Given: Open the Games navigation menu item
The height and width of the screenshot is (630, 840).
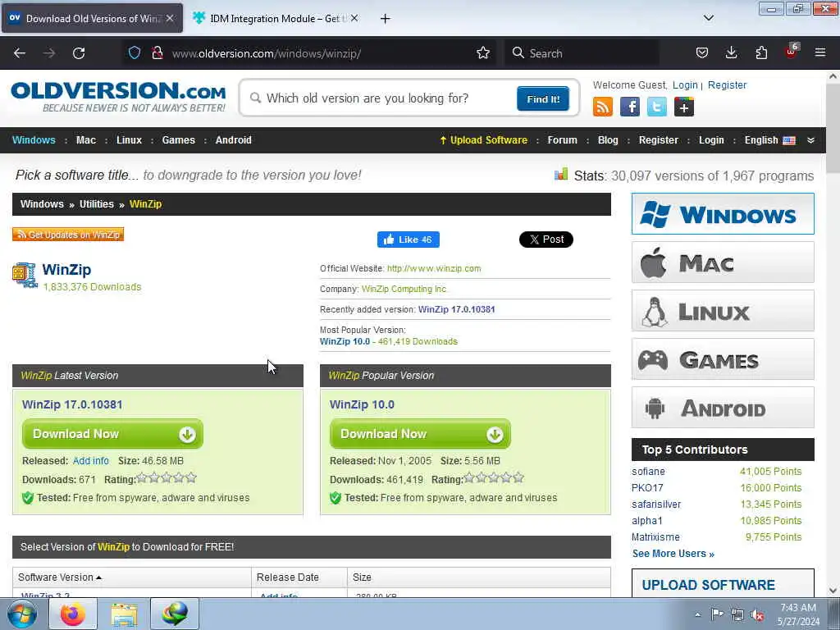Looking at the screenshot, I should pyautogui.click(x=178, y=139).
